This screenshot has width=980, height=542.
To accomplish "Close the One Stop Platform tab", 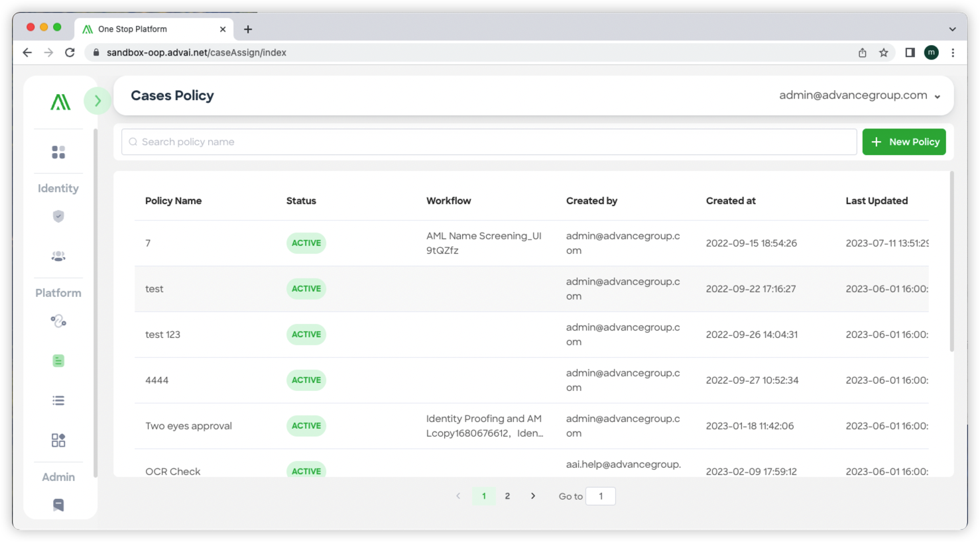I will tap(223, 29).
